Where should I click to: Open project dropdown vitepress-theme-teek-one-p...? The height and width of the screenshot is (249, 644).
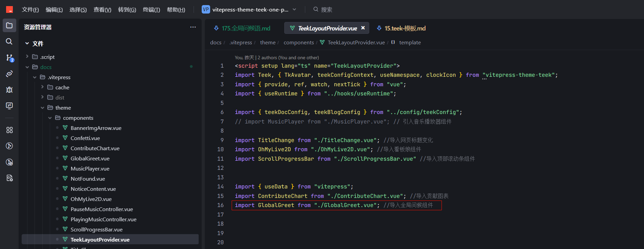(x=249, y=9)
